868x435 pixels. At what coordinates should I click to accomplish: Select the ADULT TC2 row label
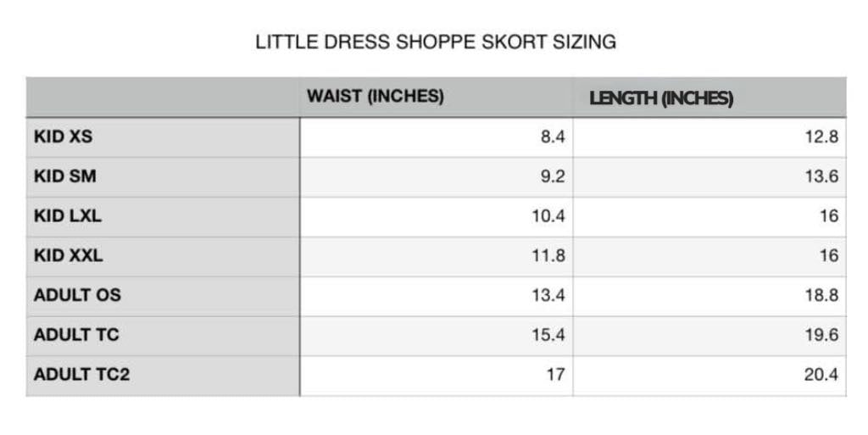click(x=81, y=374)
